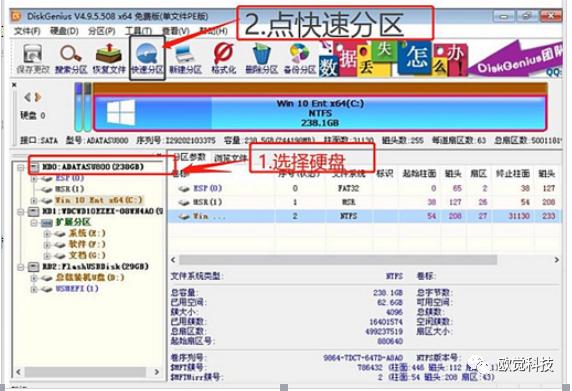Select USBEFI(1) in the tree
Screen dimensions: 572x391
[x=77, y=289]
